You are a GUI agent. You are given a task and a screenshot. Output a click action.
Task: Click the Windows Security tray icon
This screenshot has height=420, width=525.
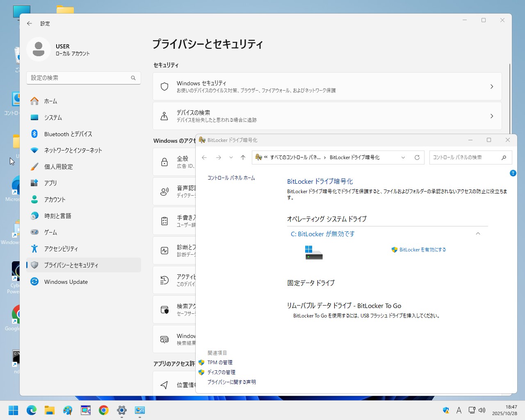[x=446, y=410]
